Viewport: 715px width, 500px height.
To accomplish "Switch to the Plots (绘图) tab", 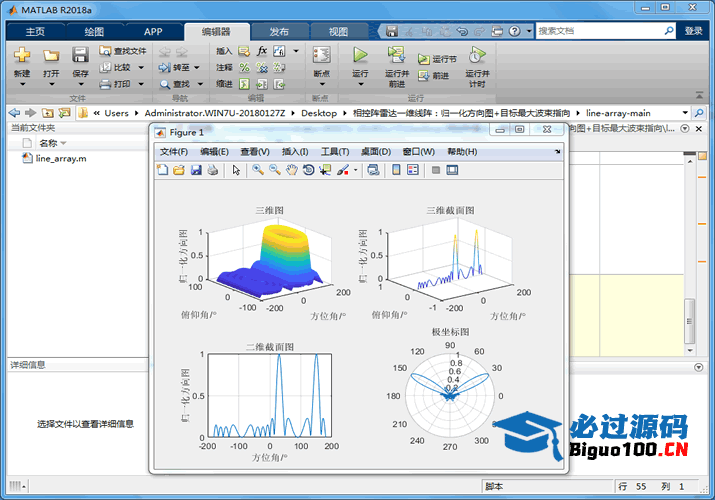I will [94, 31].
